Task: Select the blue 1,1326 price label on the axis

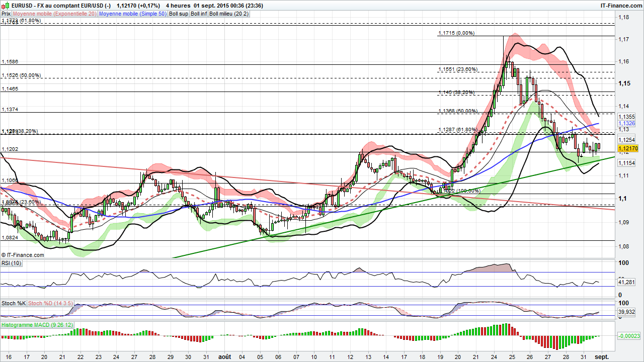Action: coord(626,123)
